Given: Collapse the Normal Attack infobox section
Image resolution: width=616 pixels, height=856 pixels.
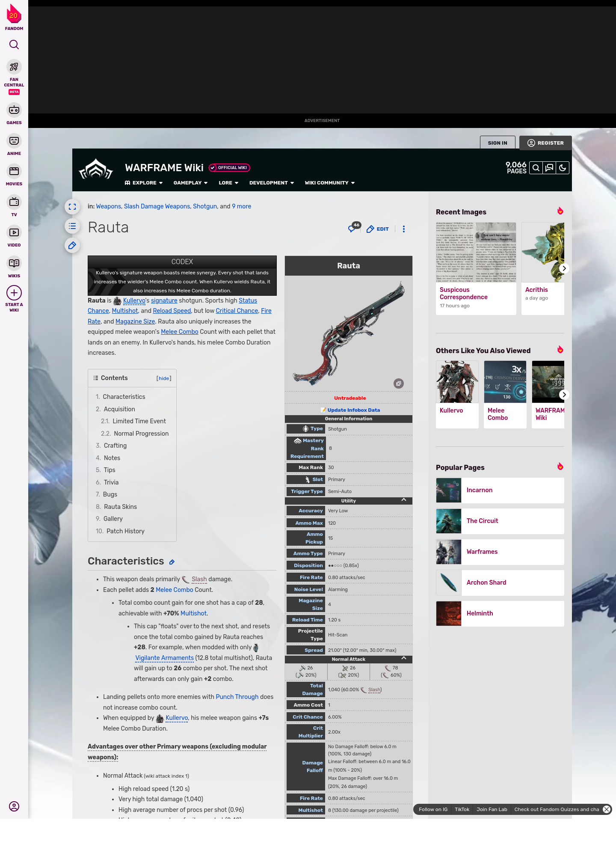Looking at the screenshot, I should (404, 658).
